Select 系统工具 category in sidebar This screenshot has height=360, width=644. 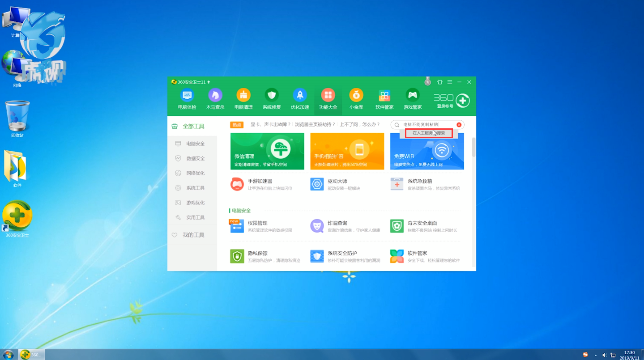[x=190, y=188]
